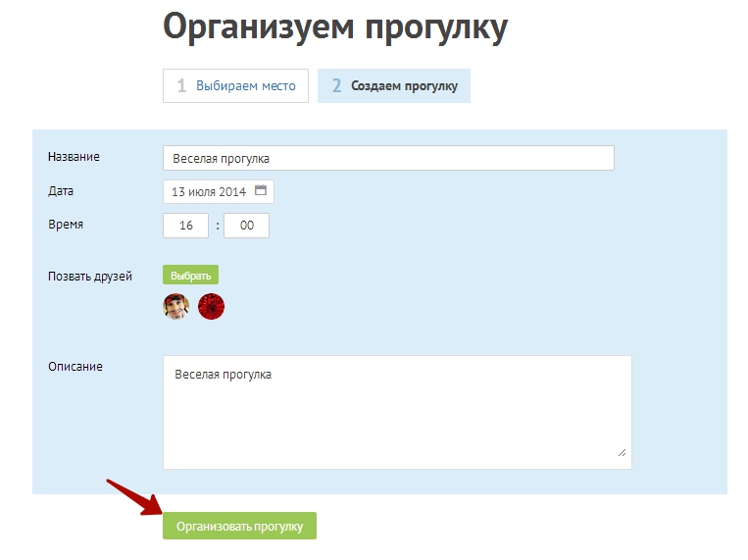
Task: Click the step number 1 in first tab
Action: pyautogui.click(x=181, y=86)
